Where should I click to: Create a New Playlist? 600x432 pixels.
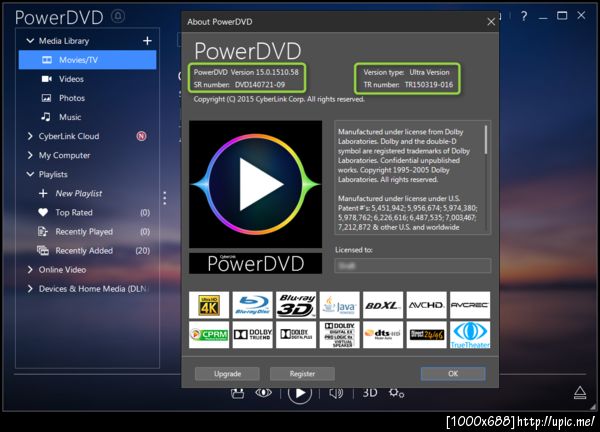(x=79, y=194)
